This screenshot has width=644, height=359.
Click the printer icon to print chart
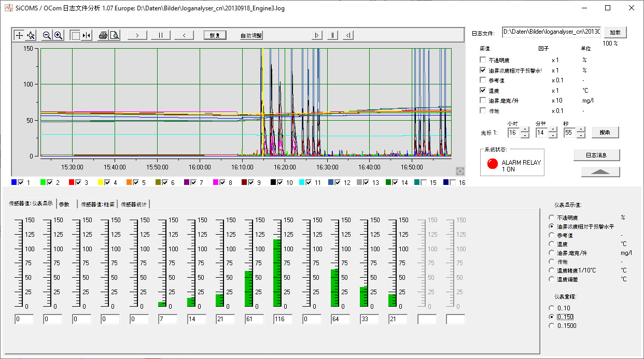pyautogui.click(x=103, y=35)
